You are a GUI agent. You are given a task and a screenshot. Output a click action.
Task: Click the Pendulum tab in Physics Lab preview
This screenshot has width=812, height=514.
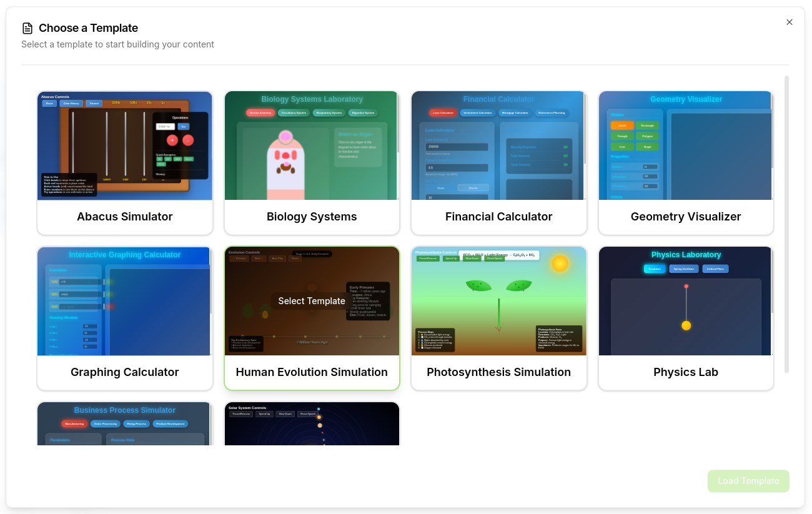coord(655,269)
